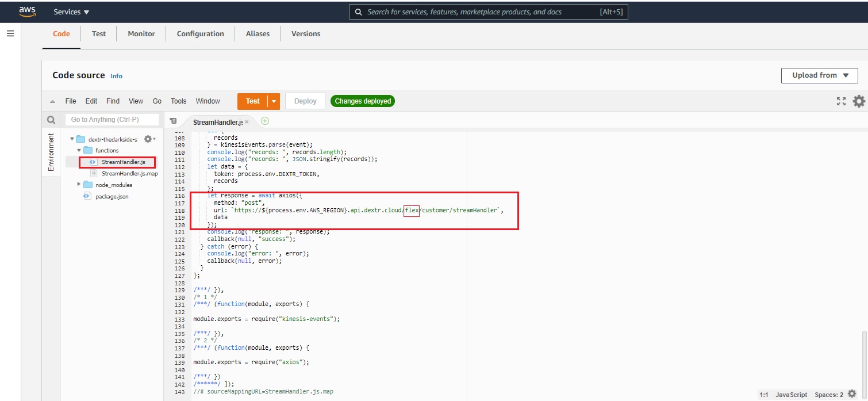
Task: Click the 'module.exports = require("kinesis-events");' line
Action: [x=267, y=319]
